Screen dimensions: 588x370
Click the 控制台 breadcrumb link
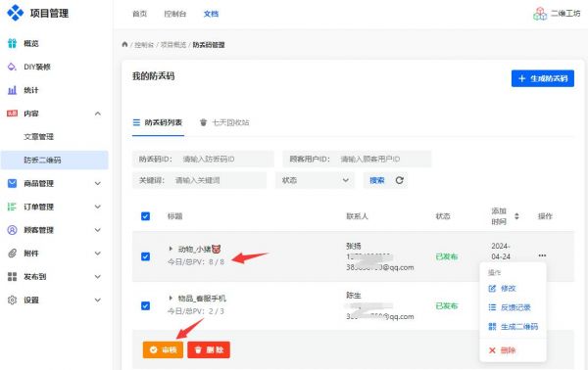pyautogui.click(x=144, y=45)
